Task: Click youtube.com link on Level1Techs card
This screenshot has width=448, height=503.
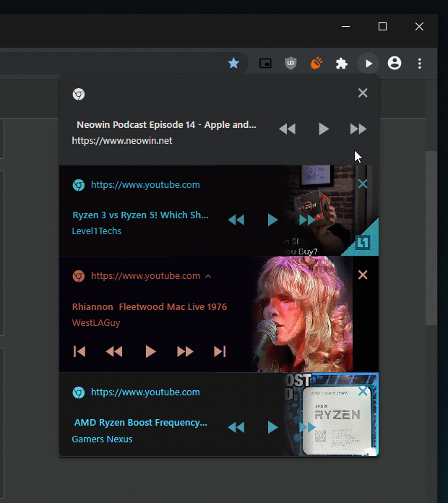Action: 145,185
